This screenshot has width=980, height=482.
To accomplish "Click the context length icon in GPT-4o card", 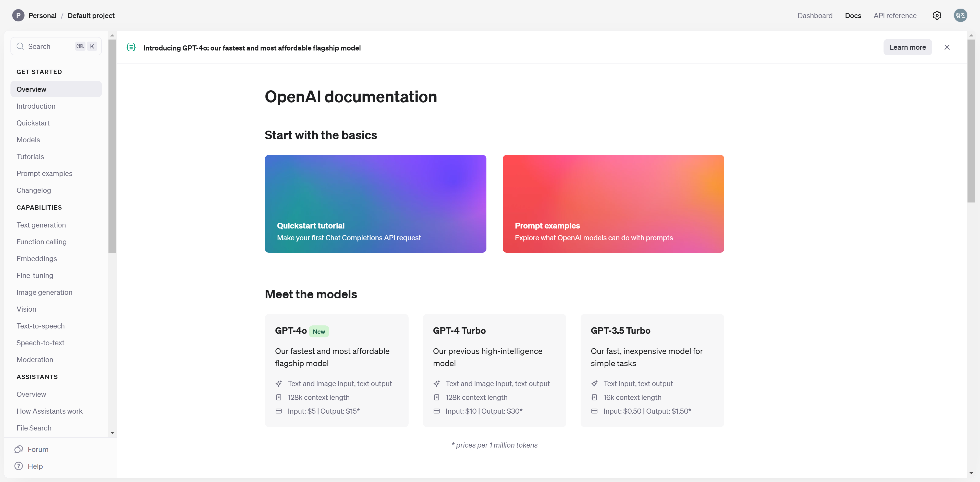I will pyautogui.click(x=279, y=397).
